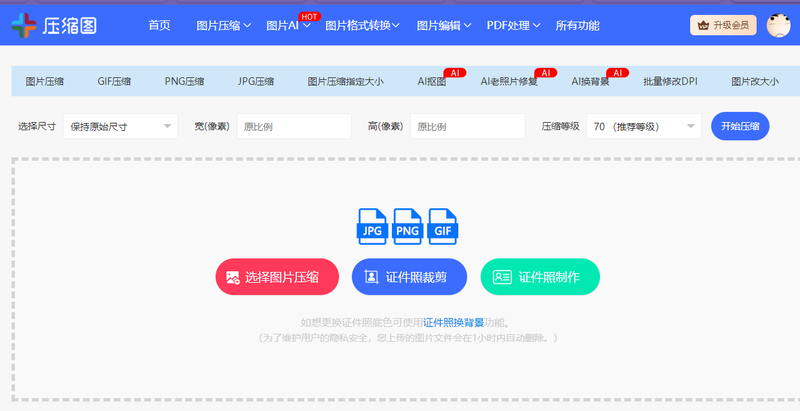
Task: Click the JPG file format icon
Action: [x=373, y=227]
